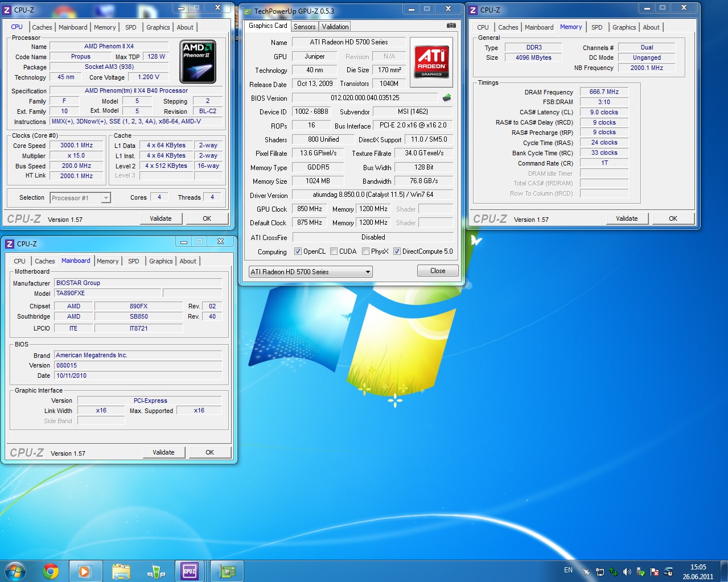Click the Core Speed value '3000.1 MHz'
728x582 pixels.
[76, 145]
